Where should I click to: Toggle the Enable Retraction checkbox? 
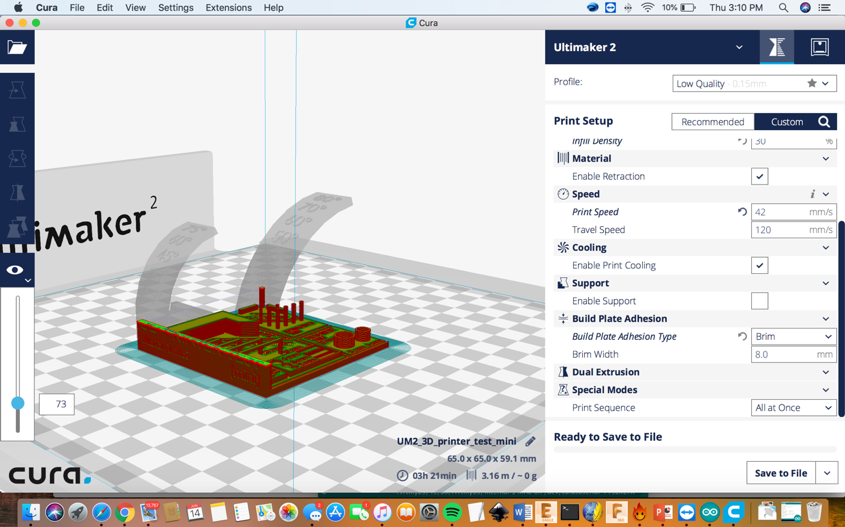click(759, 176)
